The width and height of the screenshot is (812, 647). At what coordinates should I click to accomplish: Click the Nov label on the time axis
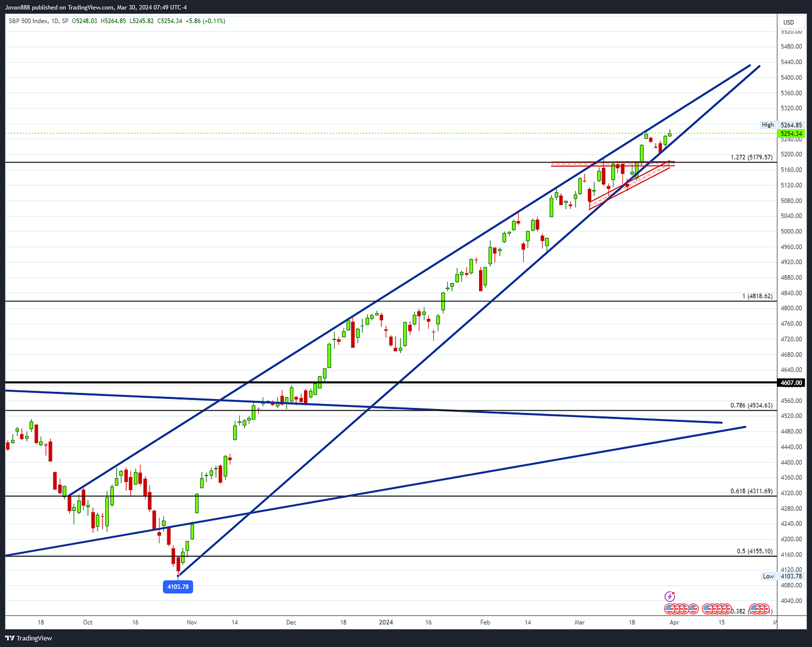click(x=192, y=622)
